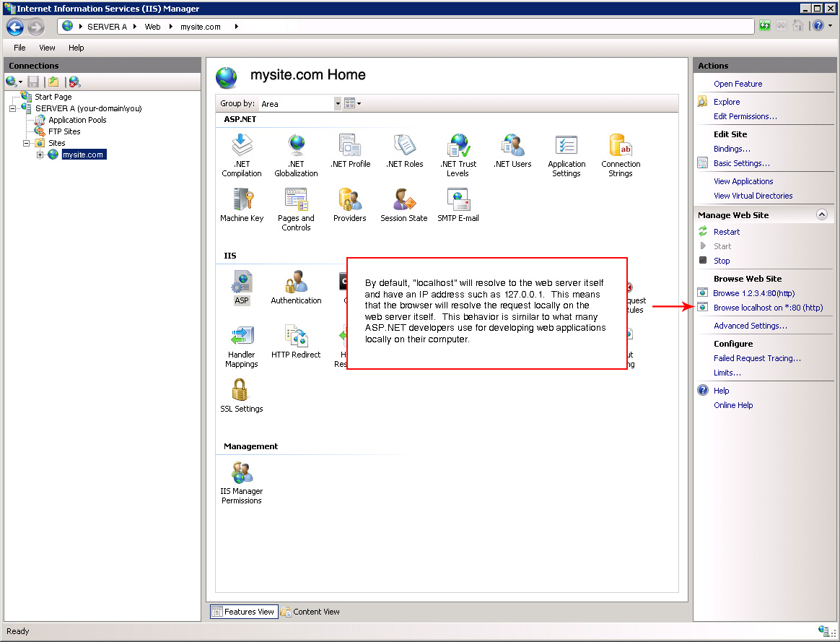Select Application Pools in tree
The width and height of the screenshot is (840, 642).
point(77,120)
